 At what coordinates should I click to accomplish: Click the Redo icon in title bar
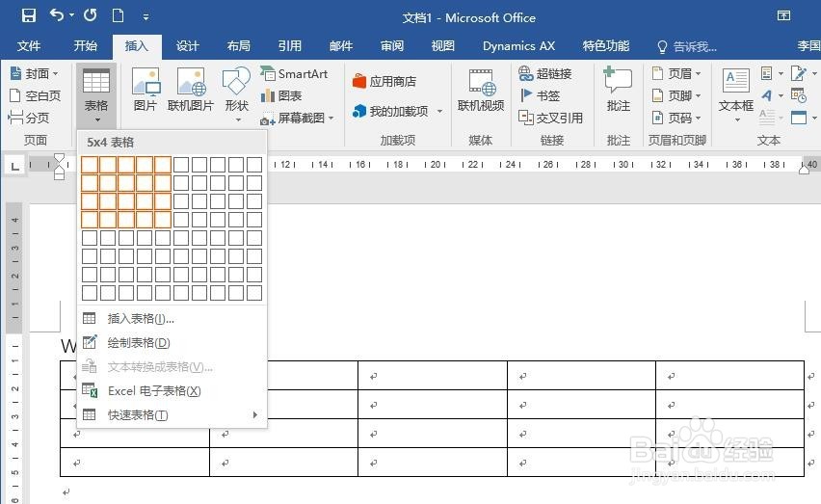click(x=90, y=15)
